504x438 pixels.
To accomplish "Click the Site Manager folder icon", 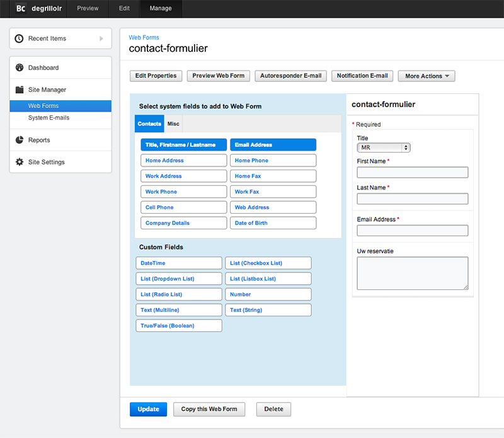I will [18, 89].
